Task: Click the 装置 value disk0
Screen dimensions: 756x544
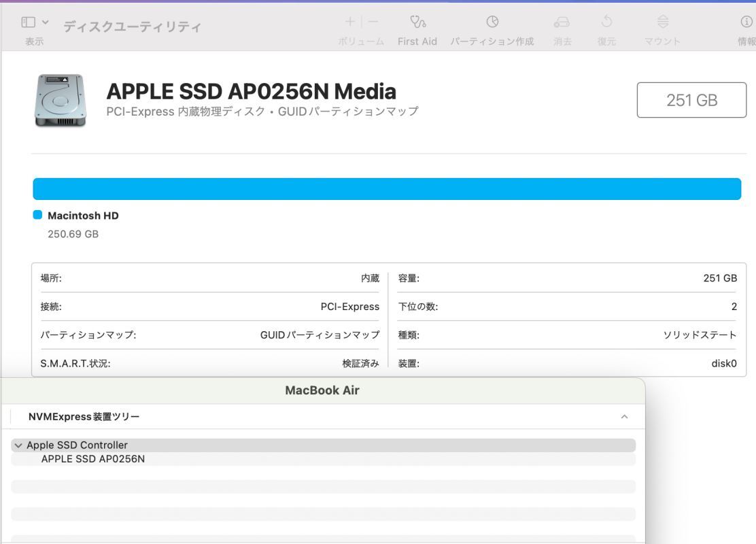Action: click(x=724, y=364)
